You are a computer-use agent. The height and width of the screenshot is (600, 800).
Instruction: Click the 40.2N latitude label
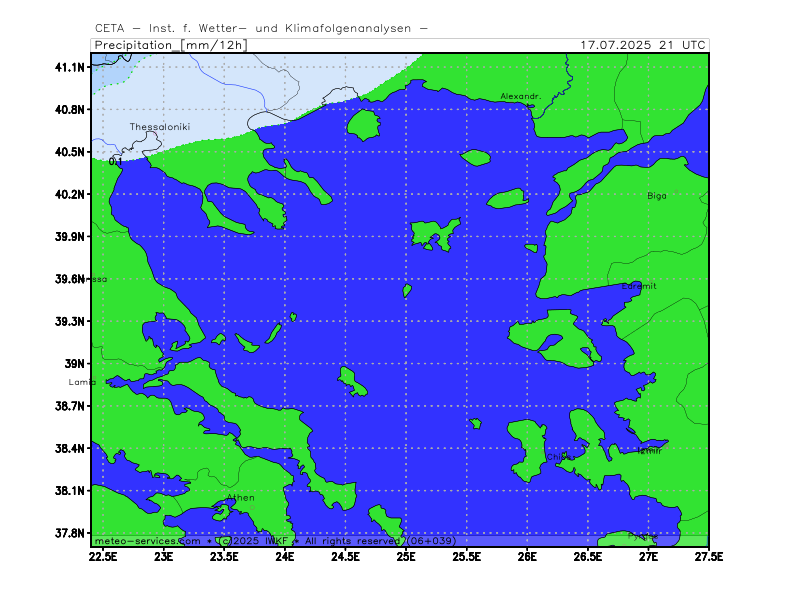[70, 194]
